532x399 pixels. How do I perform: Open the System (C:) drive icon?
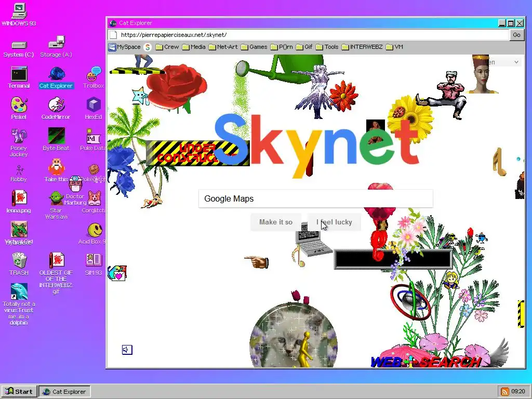click(x=19, y=49)
